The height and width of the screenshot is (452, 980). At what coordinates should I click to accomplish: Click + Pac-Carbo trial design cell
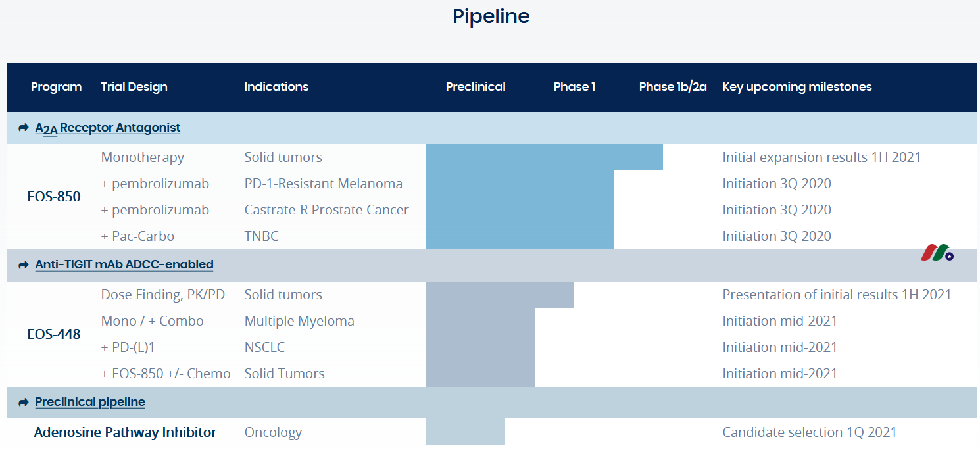[137, 236]
